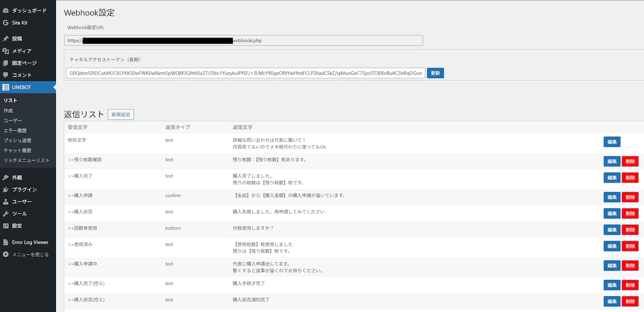Click the wrench icon for ツール
Image resolution: width=644 pixels, height=312 pixels.
[5, 214]
